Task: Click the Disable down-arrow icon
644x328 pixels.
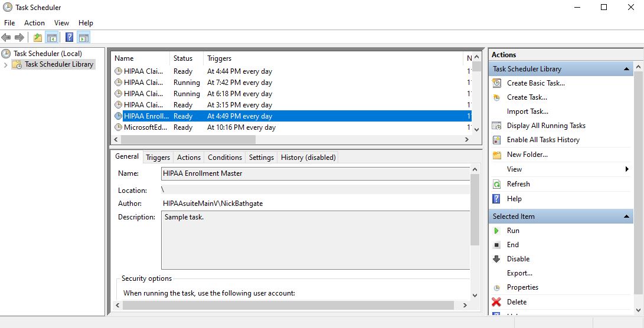Action: (496, 259)
